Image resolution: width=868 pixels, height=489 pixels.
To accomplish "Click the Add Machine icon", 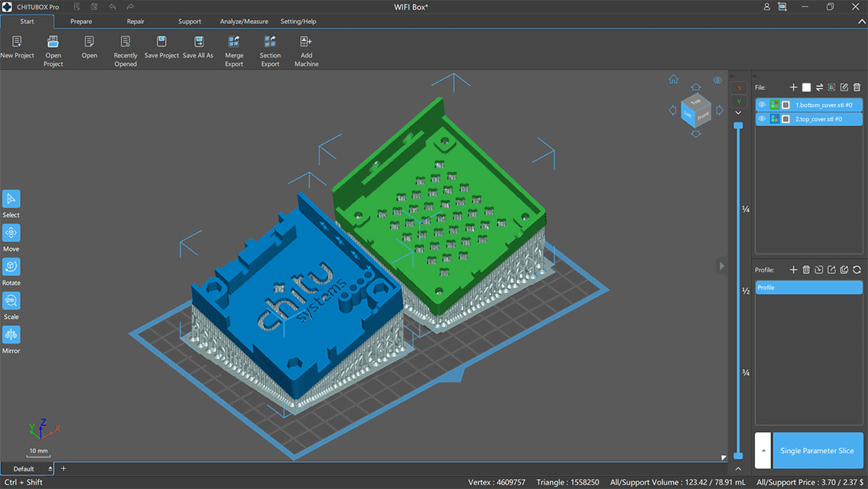I will point(306,42).
